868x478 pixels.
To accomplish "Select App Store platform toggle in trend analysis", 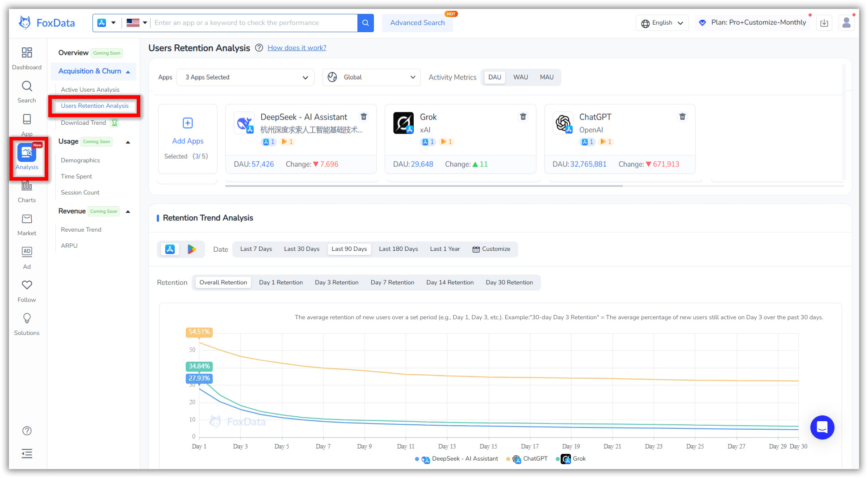I will click(x=170, y=249).
